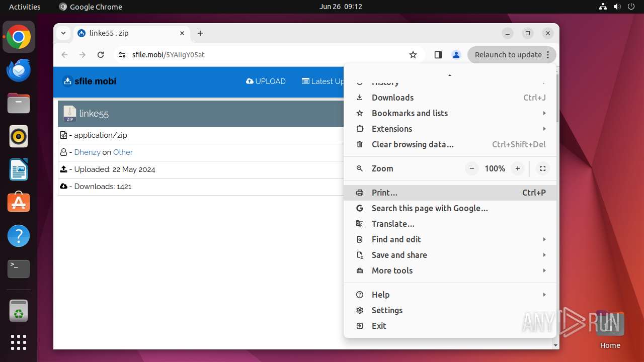The height and width of the screenshot is (362, 644).
Task: Open Rhythmbox from the dock
Action: (19, 136)
